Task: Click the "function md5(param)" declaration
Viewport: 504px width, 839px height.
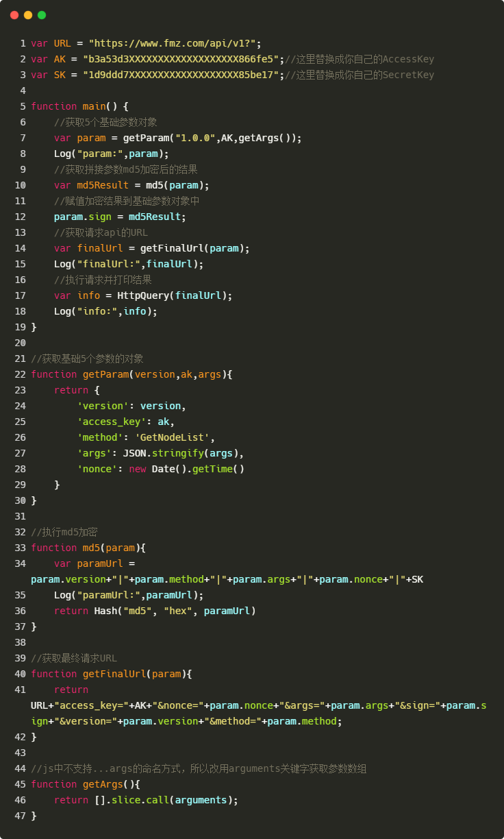Action: click(88, 548)
